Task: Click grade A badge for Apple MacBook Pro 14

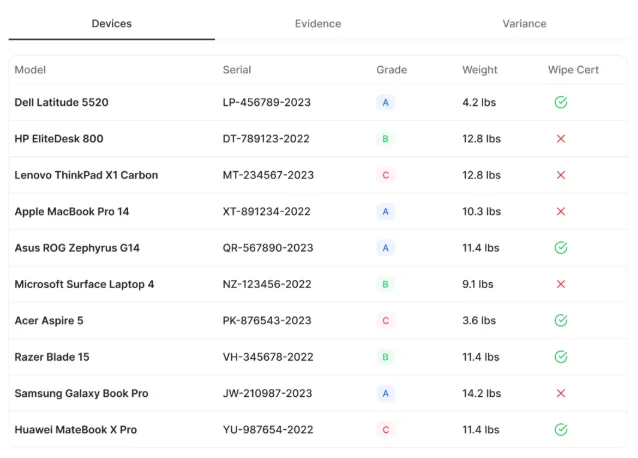Action: point(385,212)
